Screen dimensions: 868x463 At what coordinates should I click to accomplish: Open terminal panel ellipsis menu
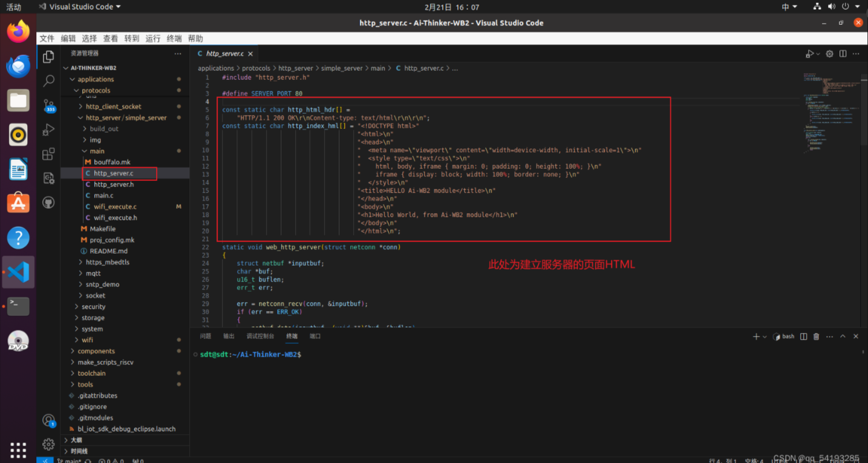(829, 337)
